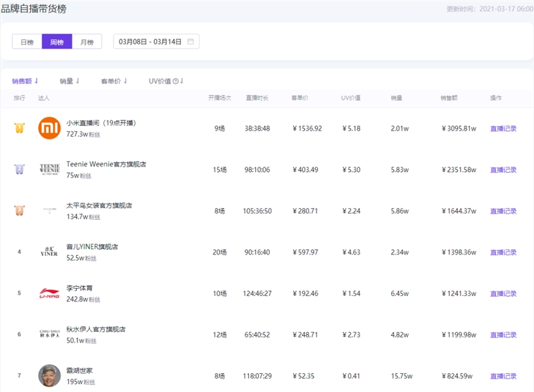Click the sales value ¥2351.58w
534x392 pixels.
click(x=459, y=170)
